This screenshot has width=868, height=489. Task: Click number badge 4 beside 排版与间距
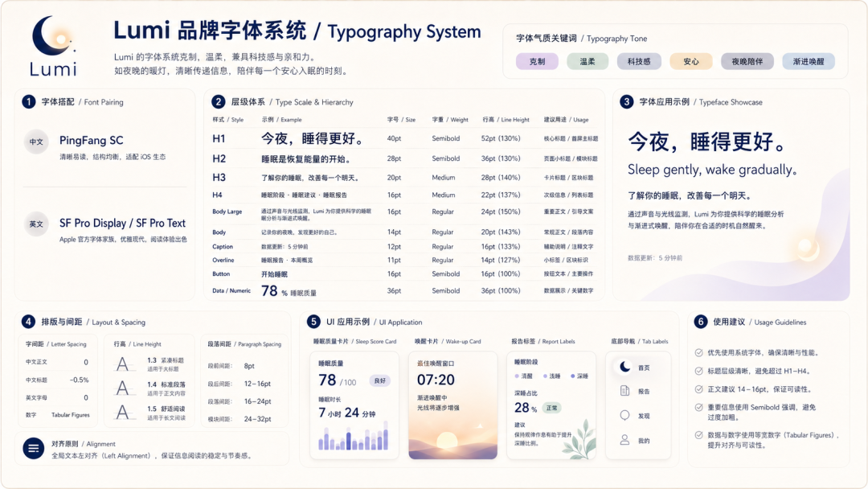(x=29, y=322)
